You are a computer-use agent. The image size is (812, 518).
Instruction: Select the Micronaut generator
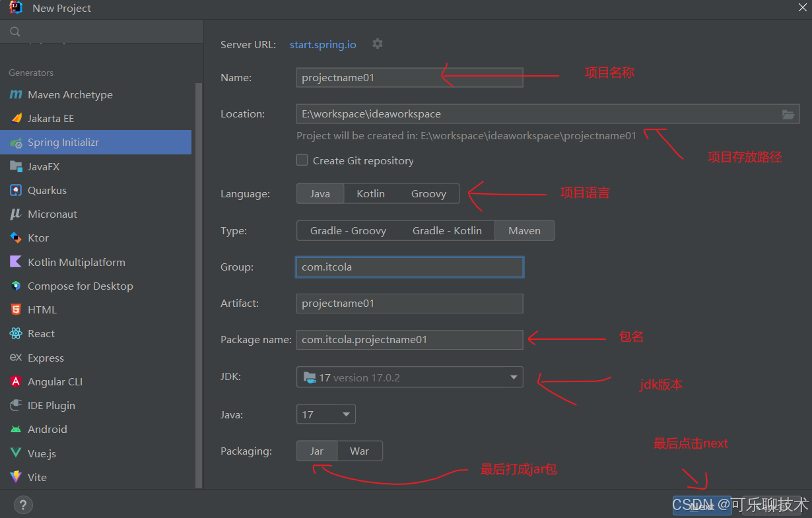(x=96, y=214)
